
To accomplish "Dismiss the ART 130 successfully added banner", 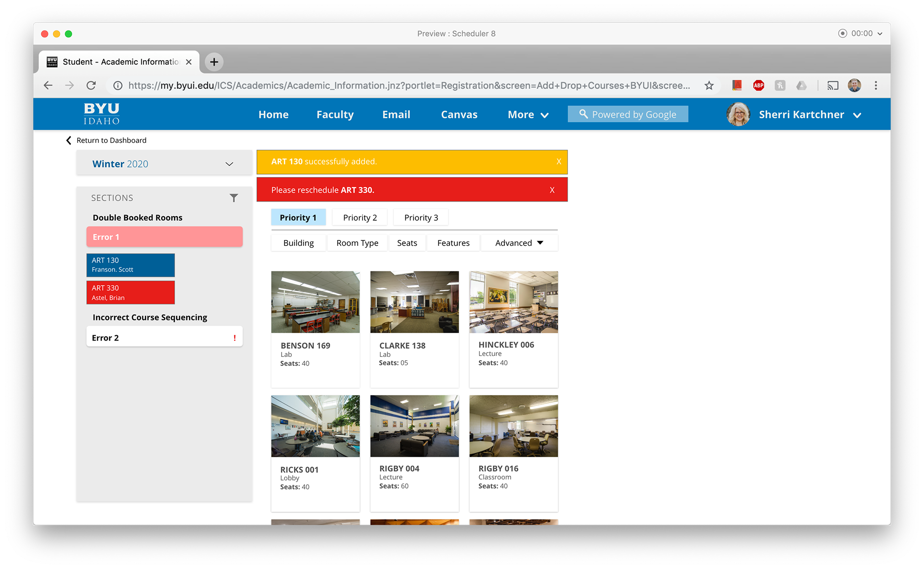I will click(559, 162).
